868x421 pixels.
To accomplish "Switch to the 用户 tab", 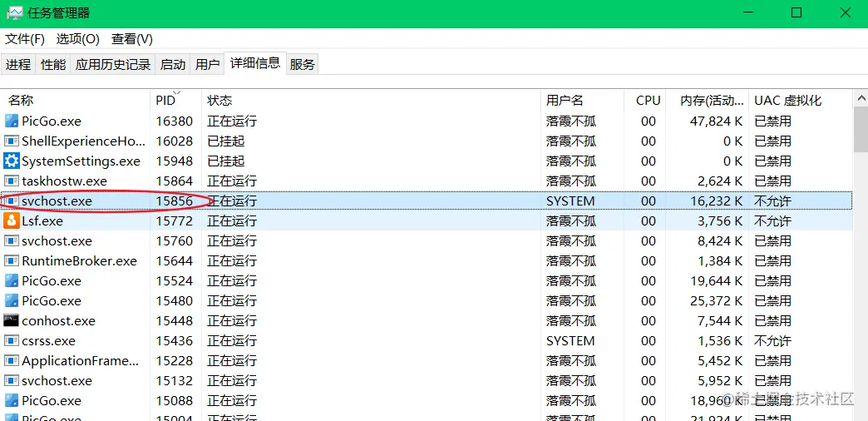I will pyautogui.click(x=208, y=64).
